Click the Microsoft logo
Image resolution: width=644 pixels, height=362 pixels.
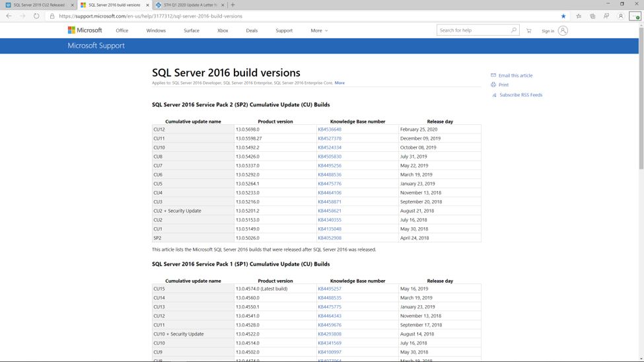point(85,30)
